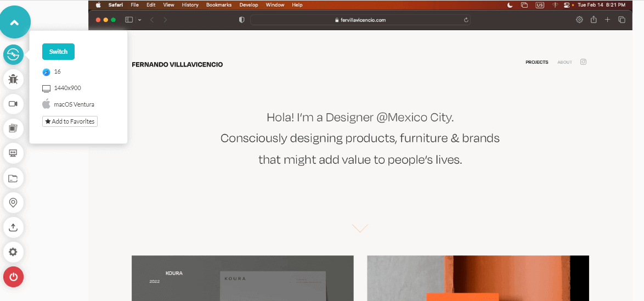Click the Add to Favorites button
644x301 pixels.
[70, 122]
